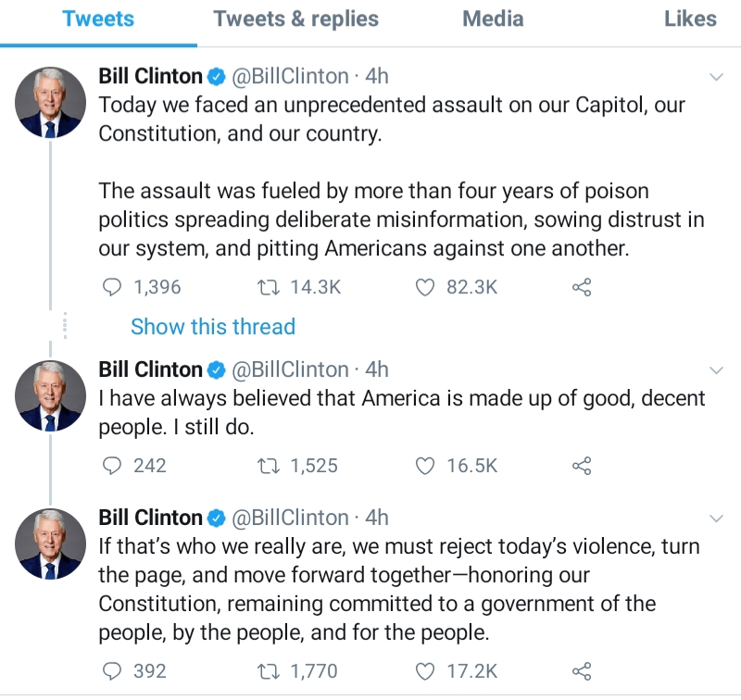This screenshot has width=741, height=700.
Task: Open more options on the third tweet
Action: coord(716,518)
